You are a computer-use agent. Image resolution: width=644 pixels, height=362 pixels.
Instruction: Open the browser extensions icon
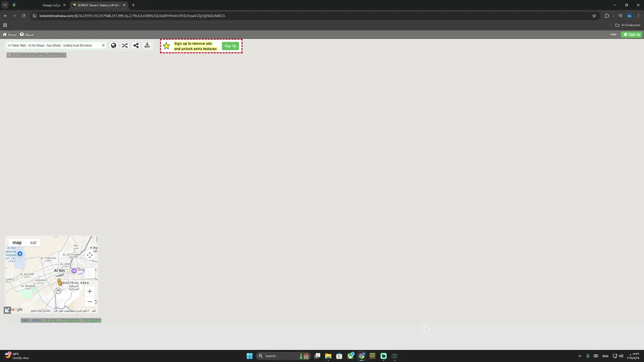607,16
